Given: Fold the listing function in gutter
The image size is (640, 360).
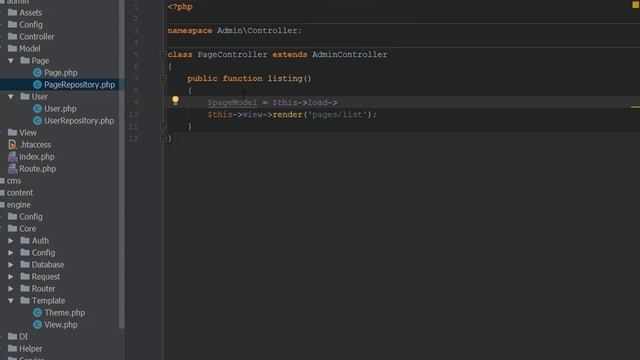Looking at the screenshot, I should coord(163,78).
